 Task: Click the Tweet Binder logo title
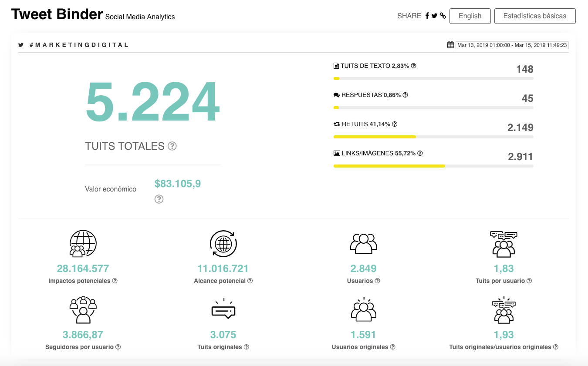pos(57,14)
